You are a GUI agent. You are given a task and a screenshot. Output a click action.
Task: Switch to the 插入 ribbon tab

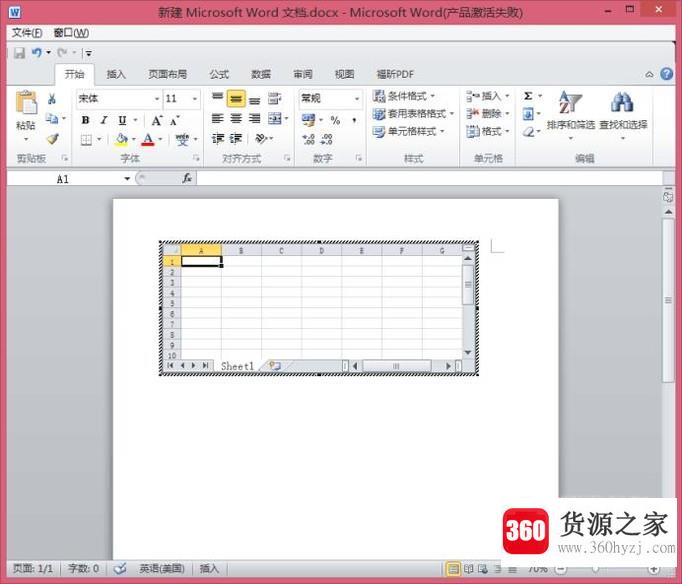click(116, 74)
